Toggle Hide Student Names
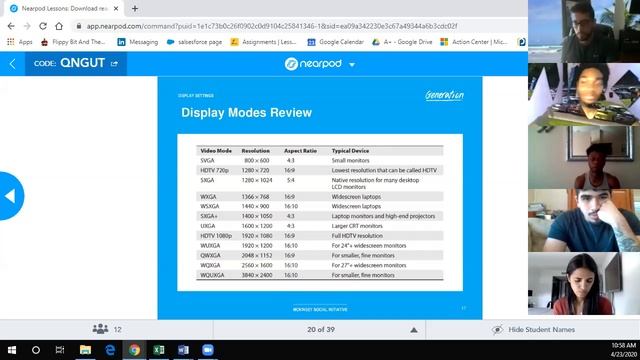Screen dimensions: 640x360 pyautogui.click(x=534, y=329)
